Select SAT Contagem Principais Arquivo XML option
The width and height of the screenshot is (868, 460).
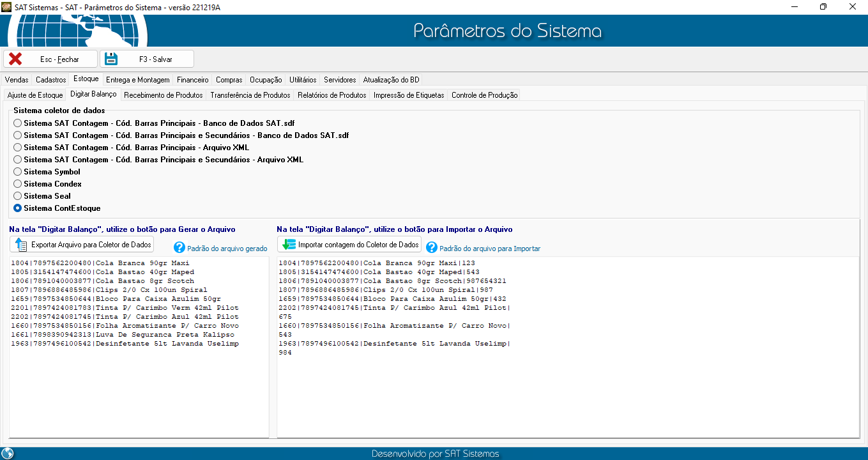click(x=18, y=148)
